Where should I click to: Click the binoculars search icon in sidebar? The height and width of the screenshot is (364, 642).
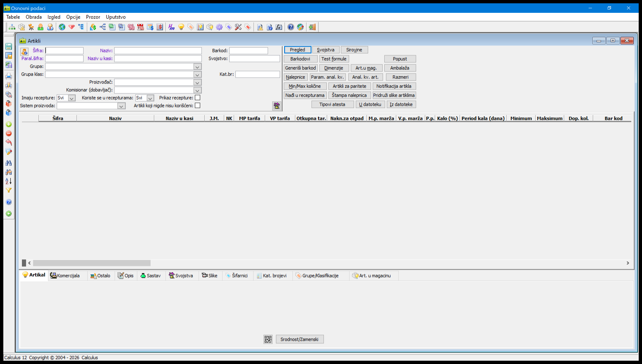point(8,163)
